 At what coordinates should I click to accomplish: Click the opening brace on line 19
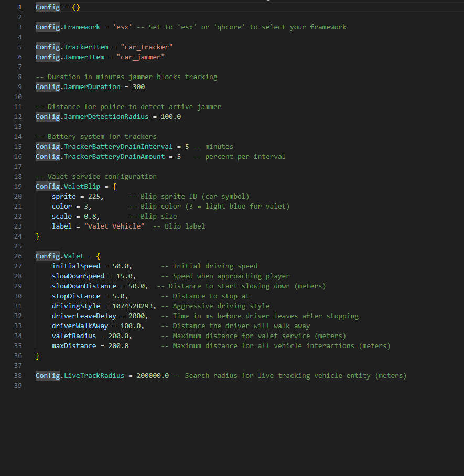[114, 187]
